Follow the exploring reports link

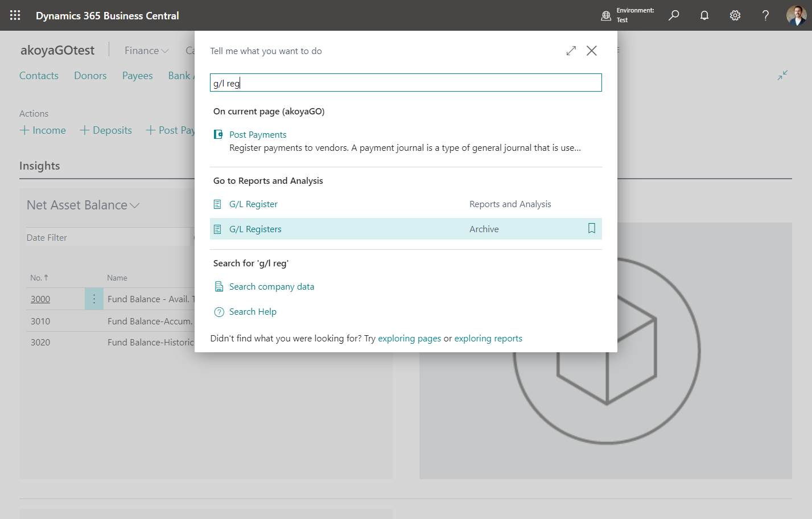(488, 339)
